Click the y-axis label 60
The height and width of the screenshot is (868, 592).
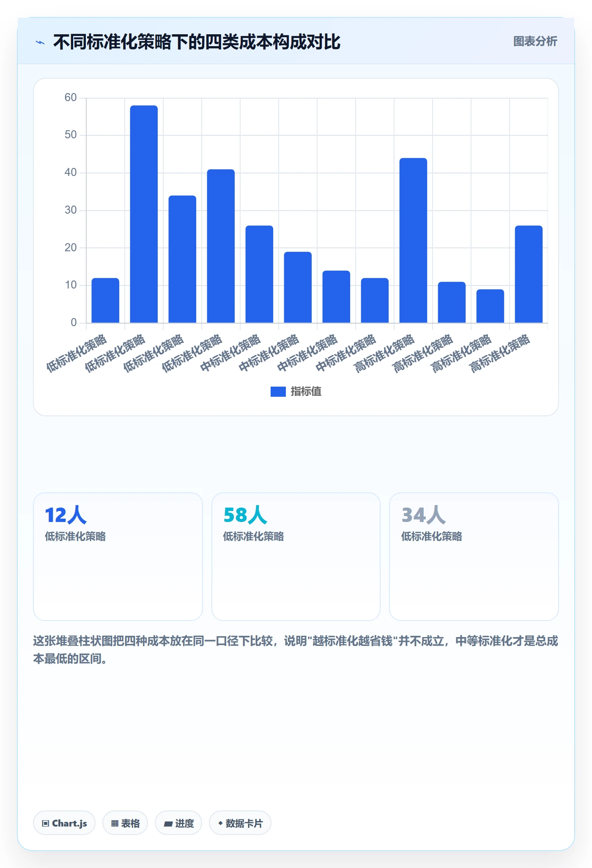[71, 98]
